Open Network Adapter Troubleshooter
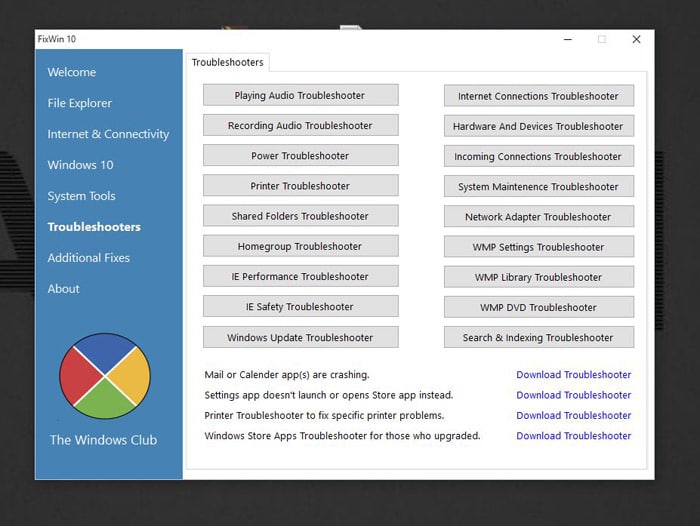The width and height of the screenshot is (700, 526). tap(538, 217)
